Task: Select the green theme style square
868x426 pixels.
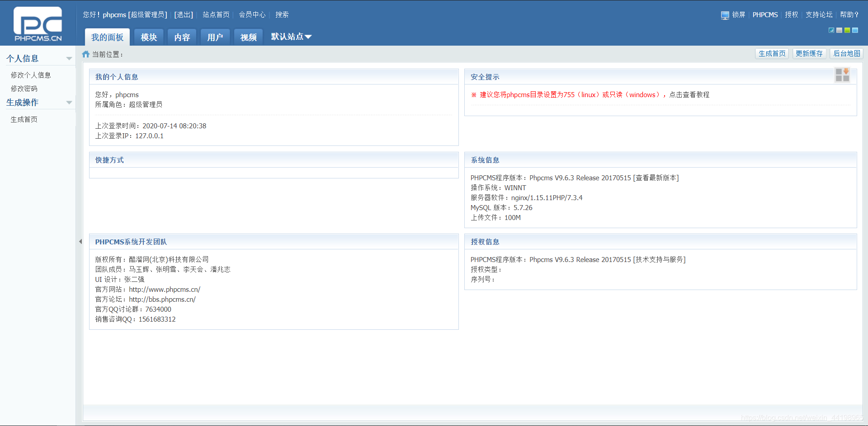Action: 846,30
